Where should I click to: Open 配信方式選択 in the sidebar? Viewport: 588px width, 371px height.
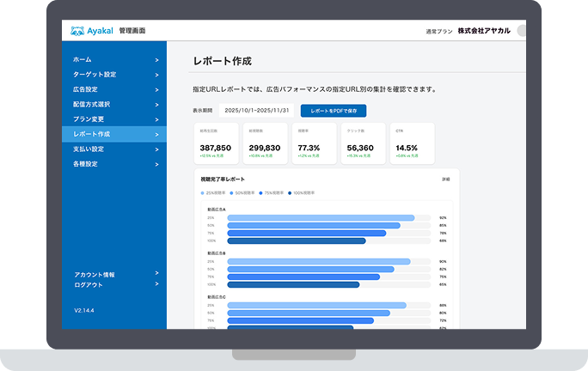point(91,104)
